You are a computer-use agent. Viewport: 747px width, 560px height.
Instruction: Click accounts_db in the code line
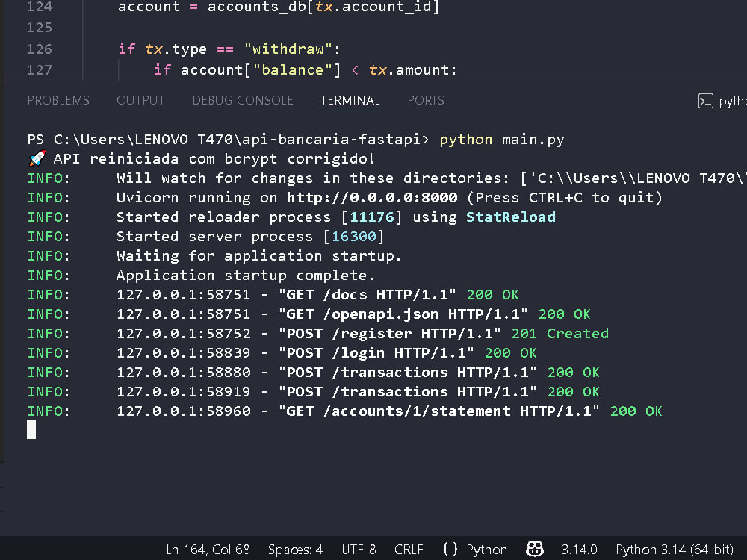[x=257, y=7]
